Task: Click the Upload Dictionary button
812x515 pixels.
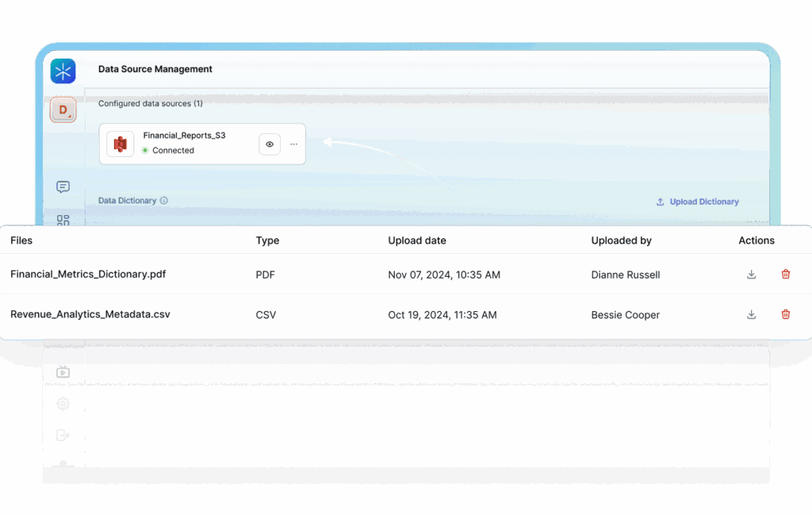Action: click(x=697, y=202)
